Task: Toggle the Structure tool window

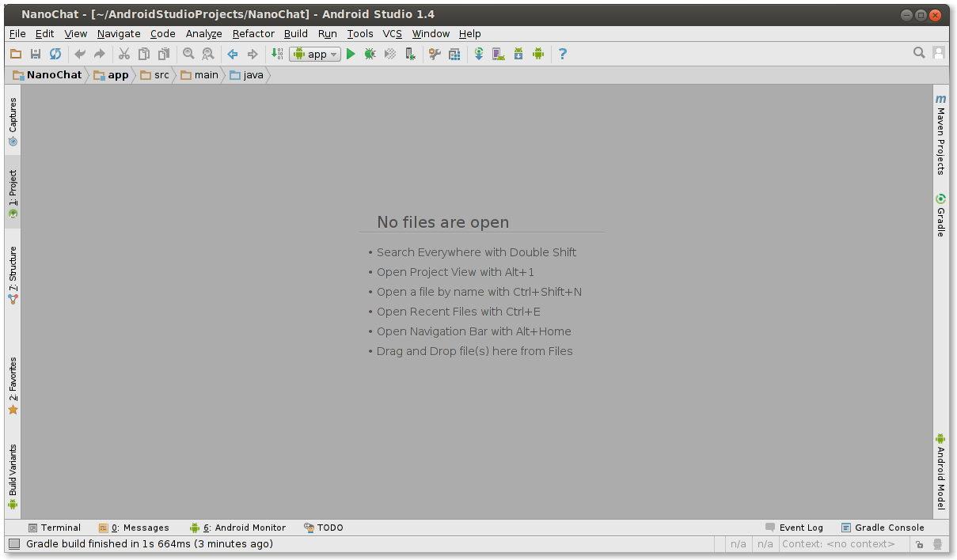Action: click(13, 275)
